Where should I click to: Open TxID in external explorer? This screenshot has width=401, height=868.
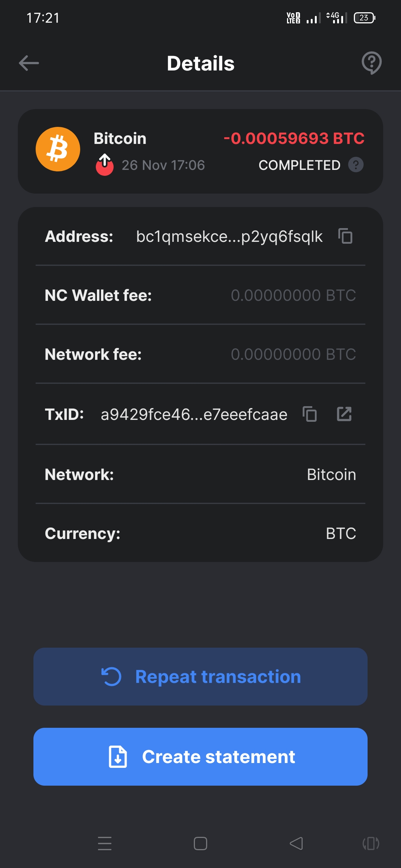[344, 414]
